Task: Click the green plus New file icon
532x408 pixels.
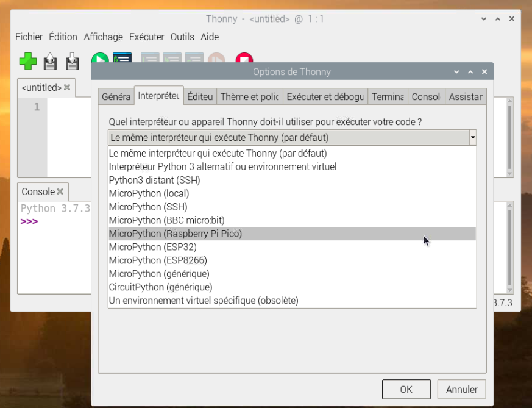Action: 28,61
